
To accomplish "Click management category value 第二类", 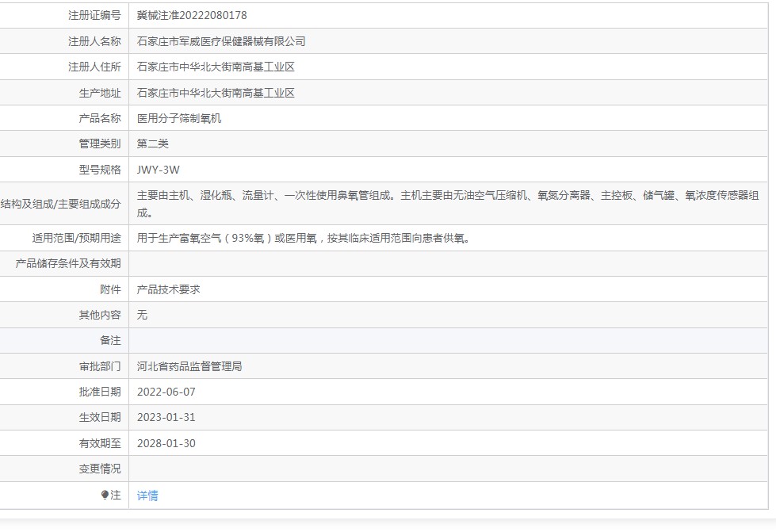I will tap(153, 144).
